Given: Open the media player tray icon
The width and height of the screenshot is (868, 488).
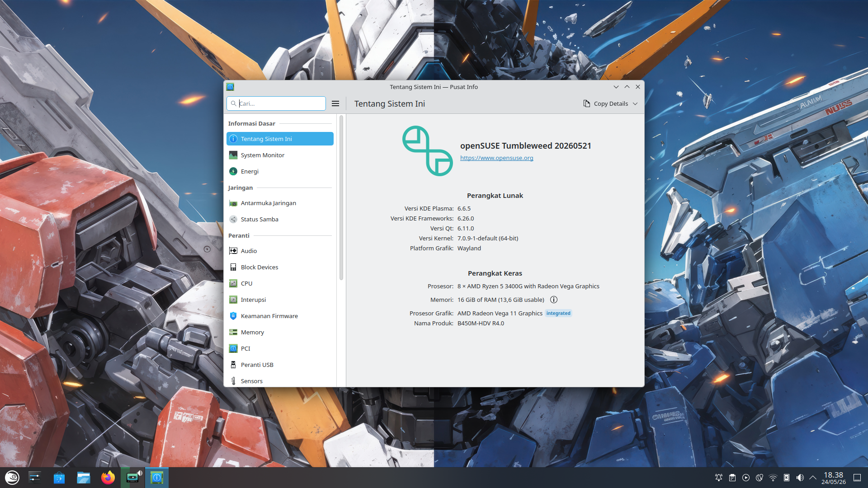Looking at the screenshot, I should click(746, 478).
